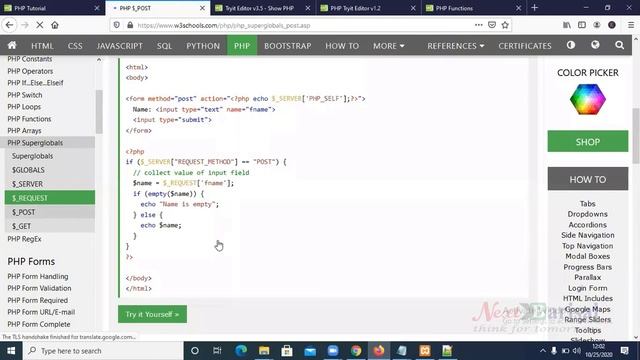Open the CSS tutorial menu
This screenshot has height=360, width=640.
pyautogui.click(x=75, y=46)
